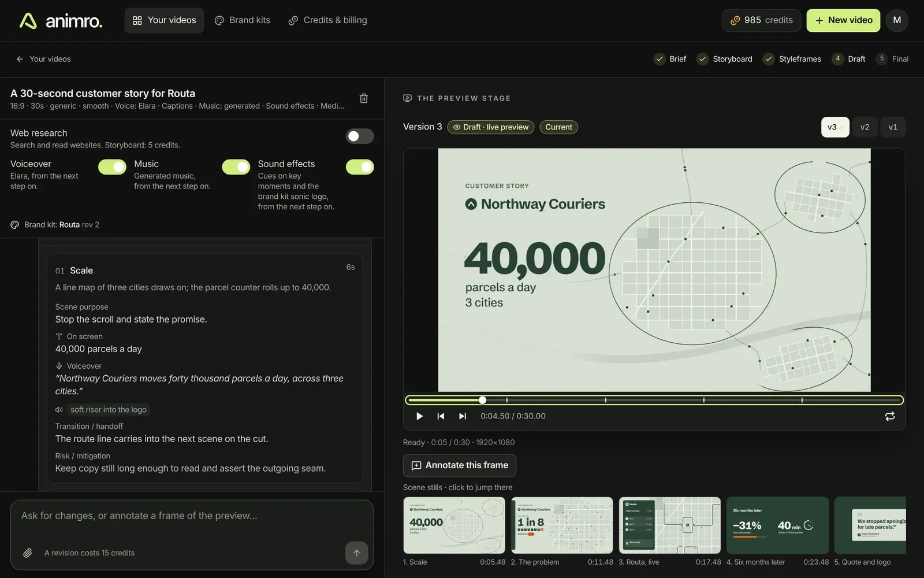The image size is (924, 578).
Task: Jump to second scene marker on timeline
Action: [606, 400]
